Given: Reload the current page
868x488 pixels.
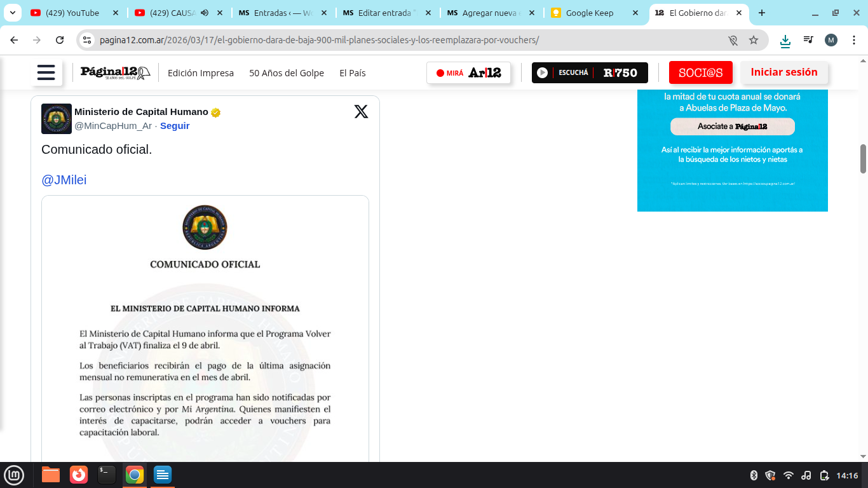Looking at the screenshot, I should [x=60, y=40].
